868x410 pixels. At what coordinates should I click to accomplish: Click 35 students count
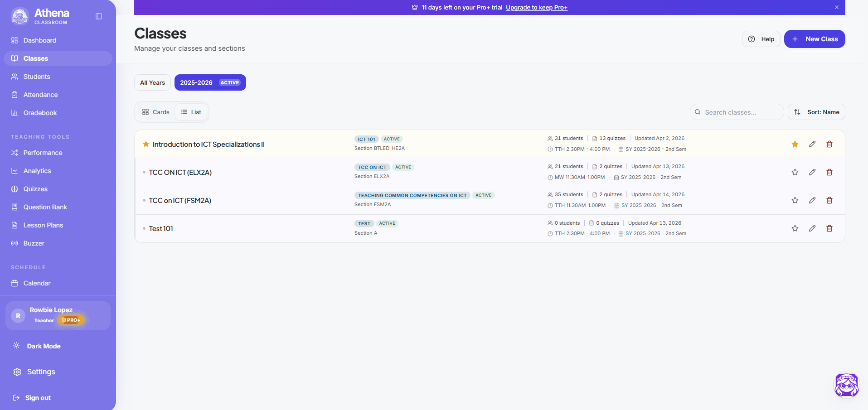(x=565, y=194)
